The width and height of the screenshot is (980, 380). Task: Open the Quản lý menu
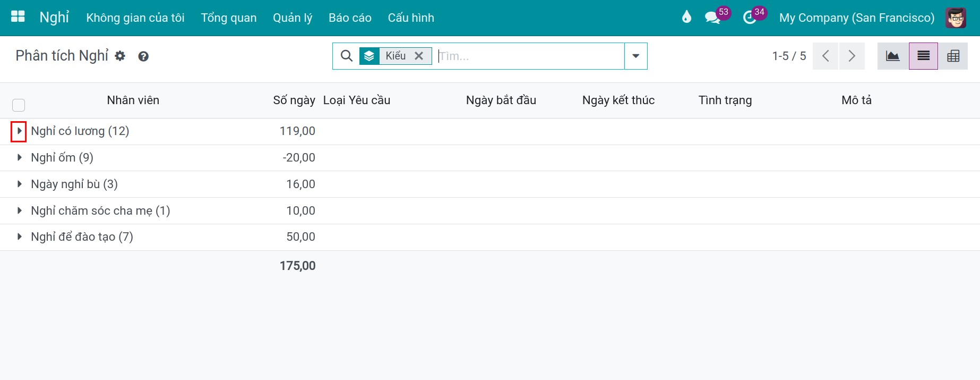[293, 18]
